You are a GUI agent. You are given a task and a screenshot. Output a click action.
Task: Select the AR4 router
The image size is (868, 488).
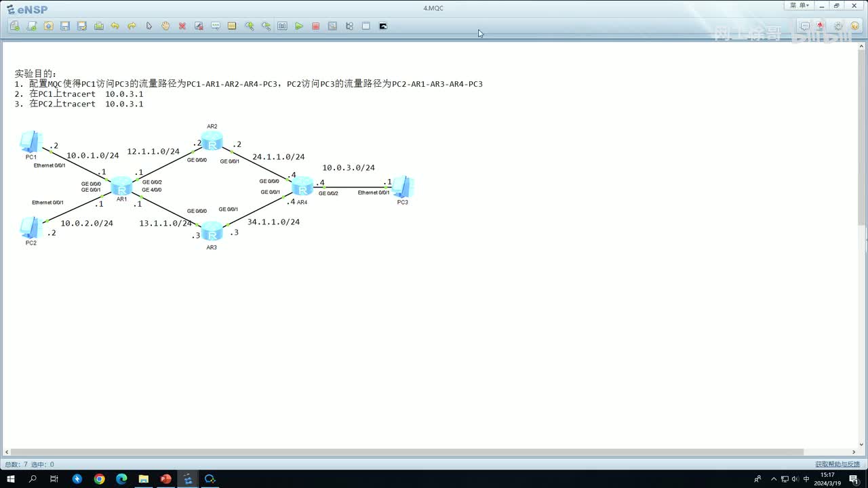302,184
